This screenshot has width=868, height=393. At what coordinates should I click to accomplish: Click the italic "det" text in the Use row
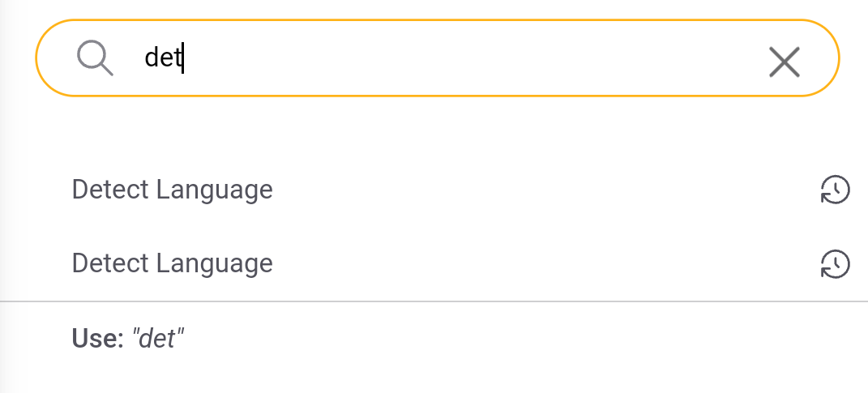click(x=158, y=338)
